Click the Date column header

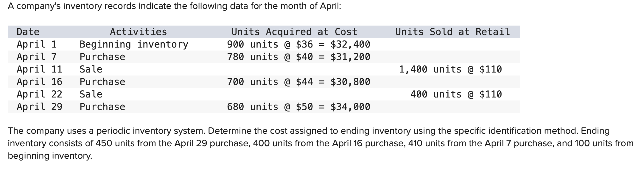(28, 32)
